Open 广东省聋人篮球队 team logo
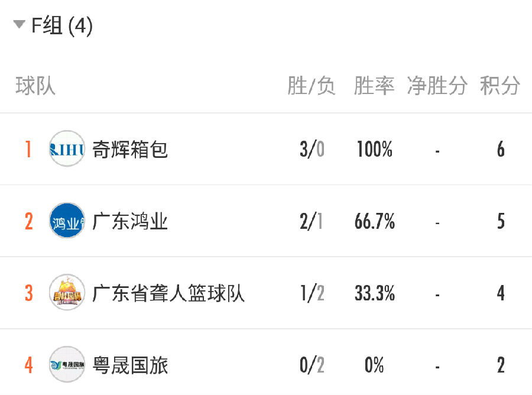The width and height of the screenshot is (532, 395). (67, 293)
